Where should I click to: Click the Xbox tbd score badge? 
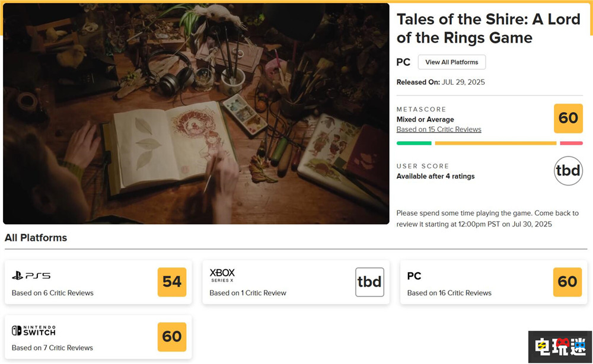[369, 282]
